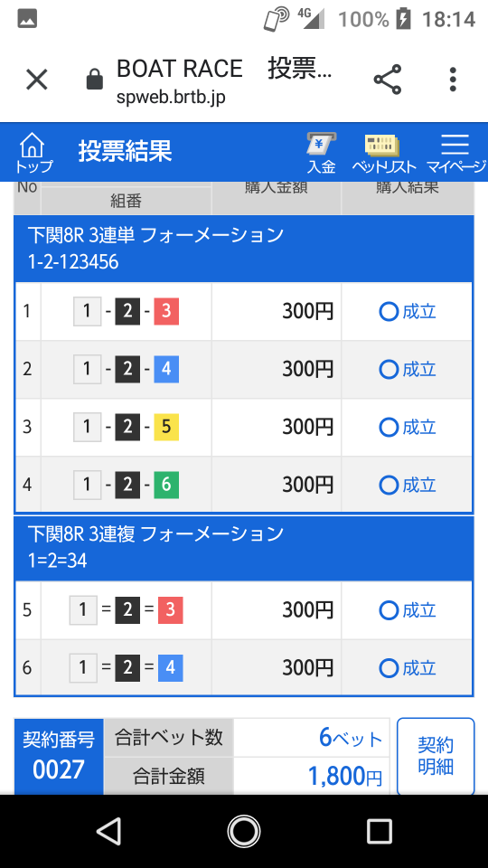Screen dimensions: 488x868
Task: Open the 入金 deposit icon
Action: tap(322, 152)
